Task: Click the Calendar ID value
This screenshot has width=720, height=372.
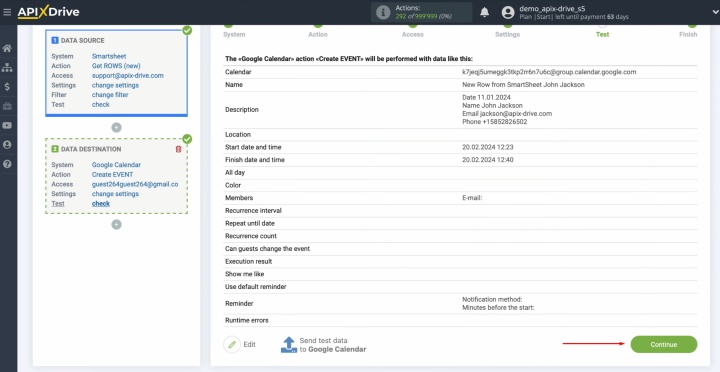Action: pos(549,72)
